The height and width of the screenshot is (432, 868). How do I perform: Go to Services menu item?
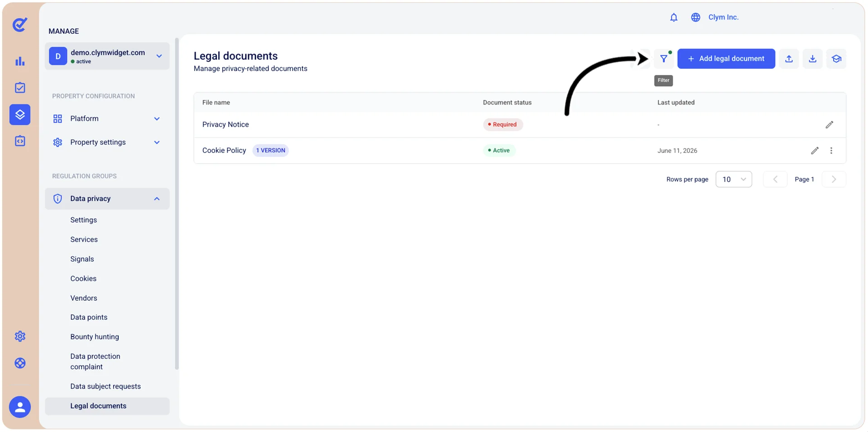coord(84,239)
